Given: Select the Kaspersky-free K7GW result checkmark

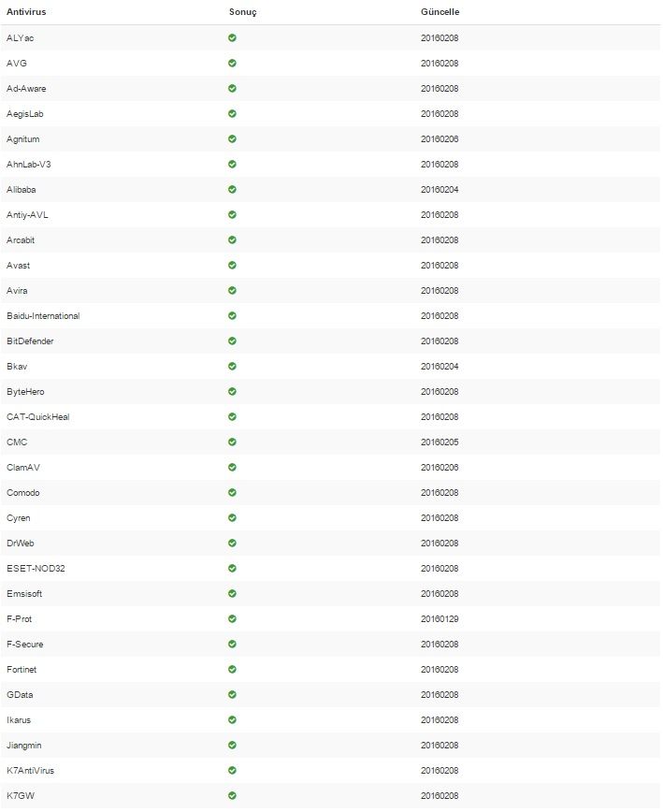Looking at the screenshot, I should click(x=233, y=795).
